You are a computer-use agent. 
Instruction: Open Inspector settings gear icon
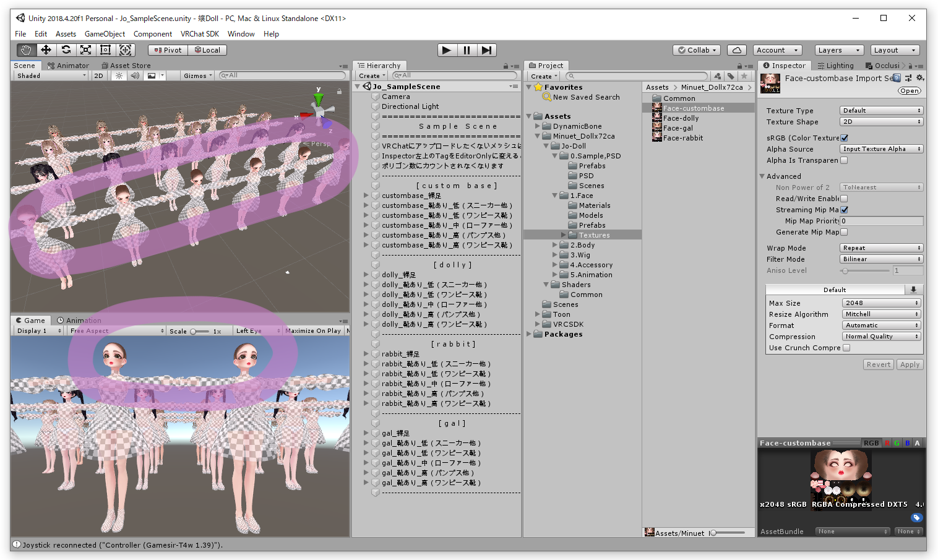click(920, 78)
